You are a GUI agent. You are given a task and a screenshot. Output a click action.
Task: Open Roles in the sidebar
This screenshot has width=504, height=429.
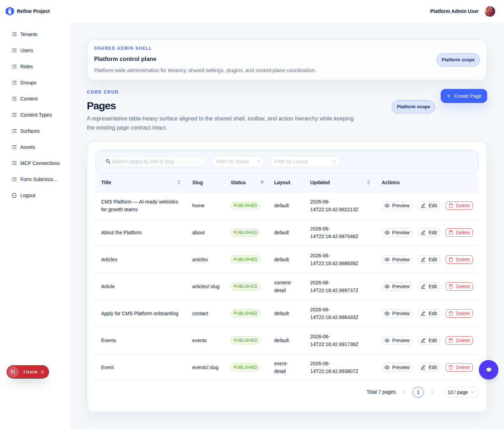pos(35,67)
